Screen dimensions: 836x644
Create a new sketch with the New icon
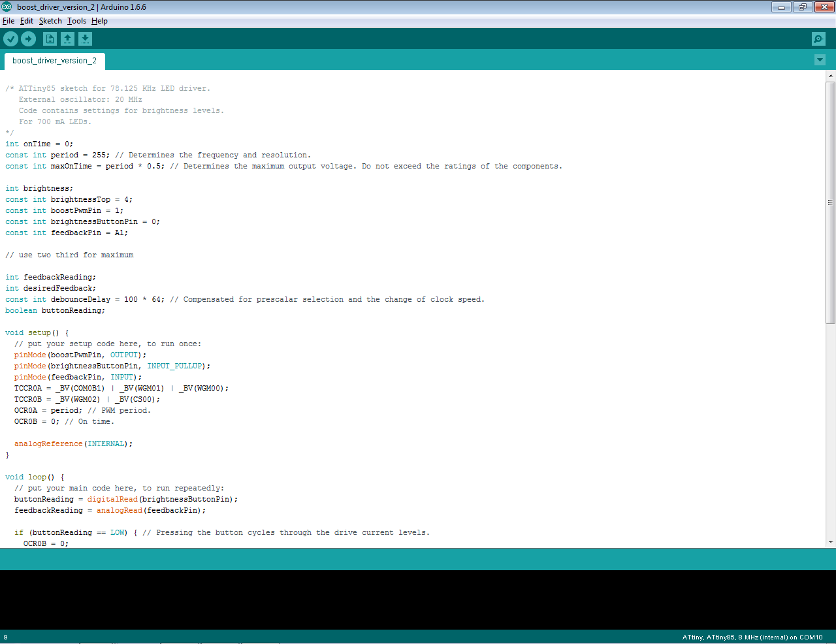pos(50,39)
